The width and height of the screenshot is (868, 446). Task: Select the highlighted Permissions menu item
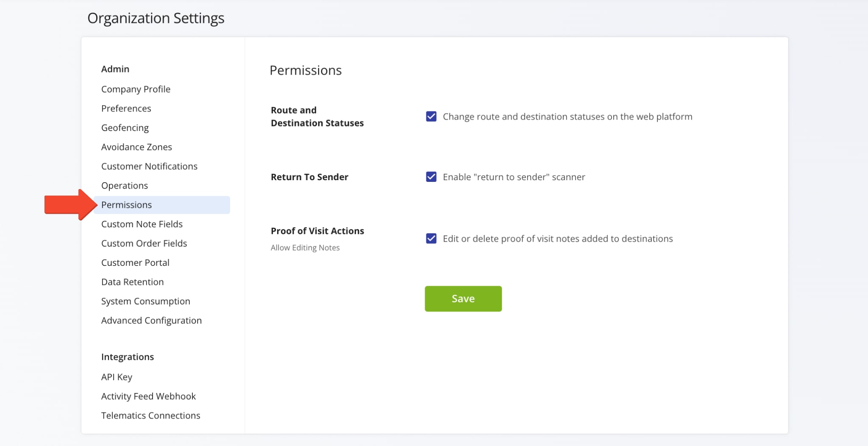click(x=126, y=205)
